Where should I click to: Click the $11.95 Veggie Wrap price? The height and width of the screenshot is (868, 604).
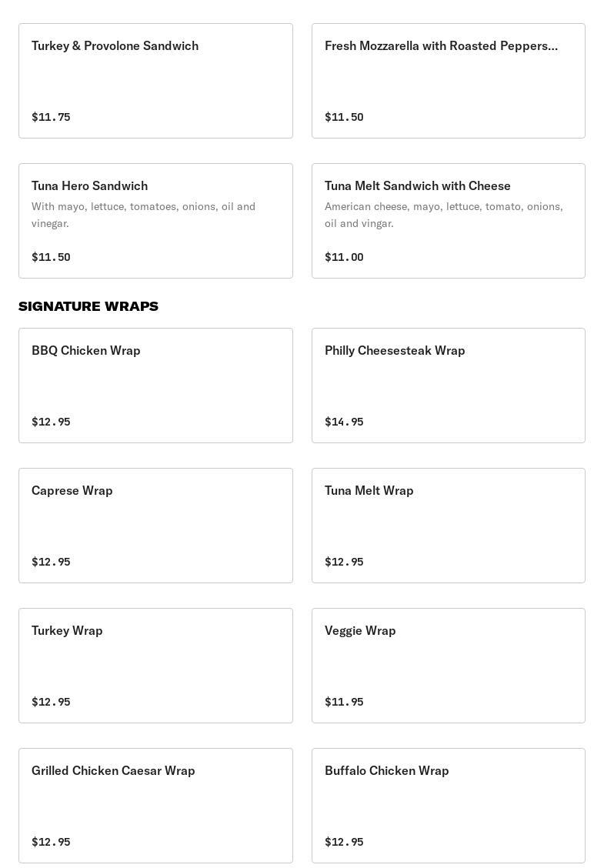[344, 702]
